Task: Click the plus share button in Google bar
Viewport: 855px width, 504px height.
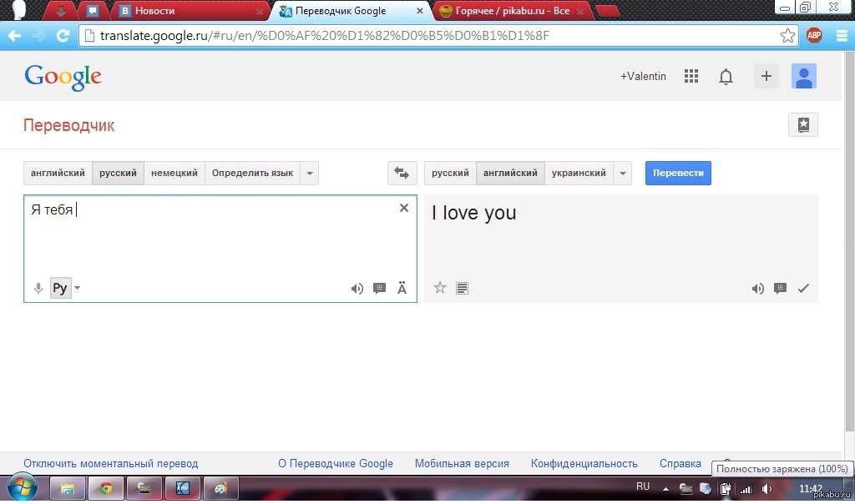Action: (766, 76)
